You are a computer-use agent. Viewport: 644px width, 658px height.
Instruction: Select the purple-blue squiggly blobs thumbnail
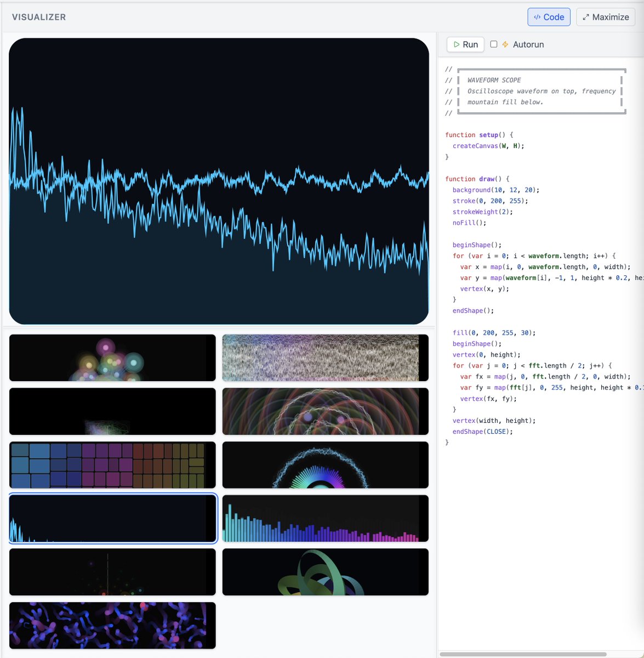(x=112, y=626)
